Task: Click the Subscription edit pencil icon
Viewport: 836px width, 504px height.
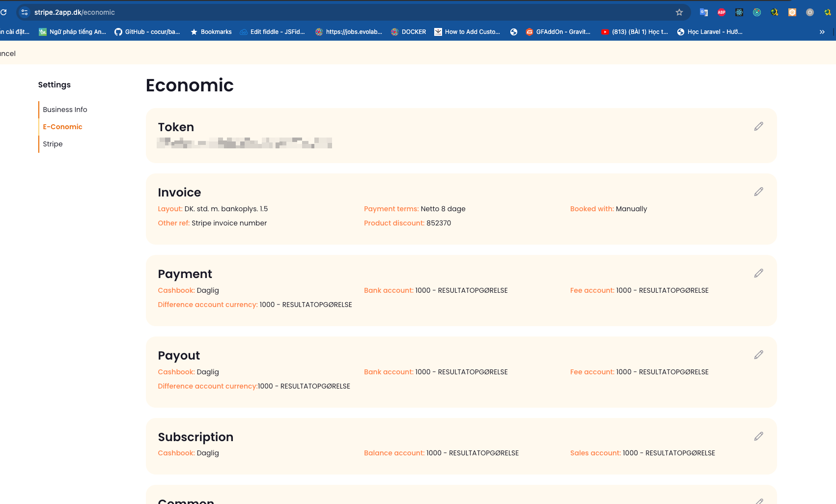Action: click(x=758, y=436)
